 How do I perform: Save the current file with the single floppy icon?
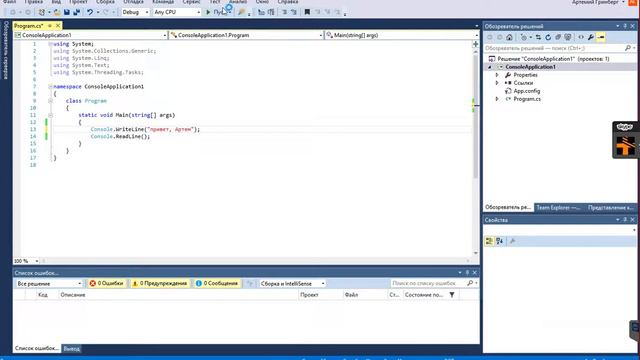click(67, 12)
